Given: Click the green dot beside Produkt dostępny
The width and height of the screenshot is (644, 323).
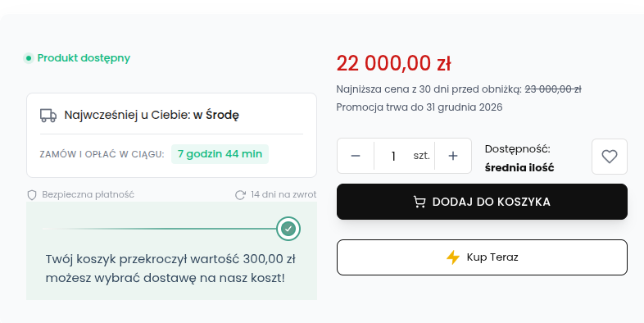Looking at the screenshot, I should [29, 58].
